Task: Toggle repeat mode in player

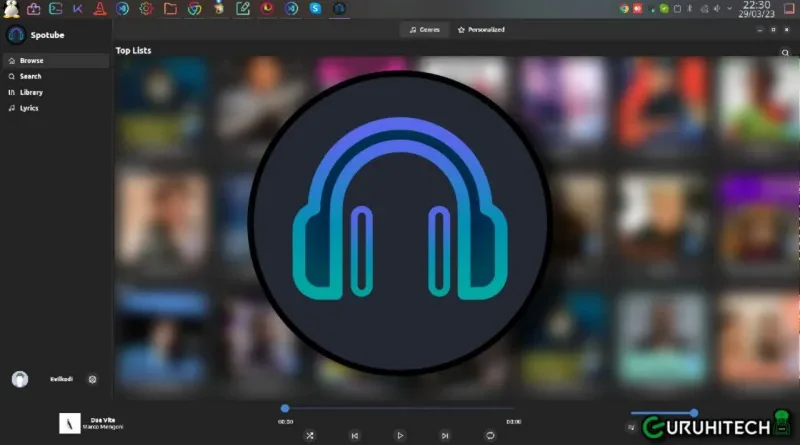Action: point(490,435)
